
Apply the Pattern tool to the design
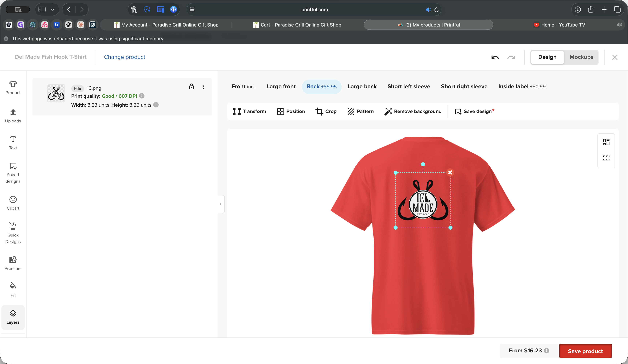pos(360,111)
